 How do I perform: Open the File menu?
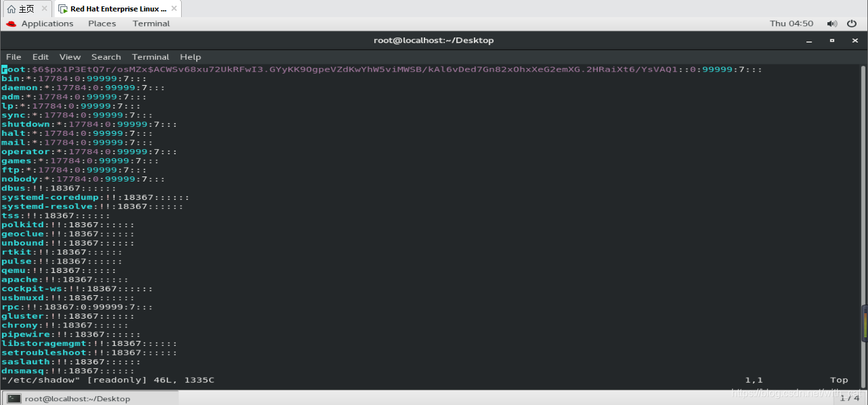point(13,56)
